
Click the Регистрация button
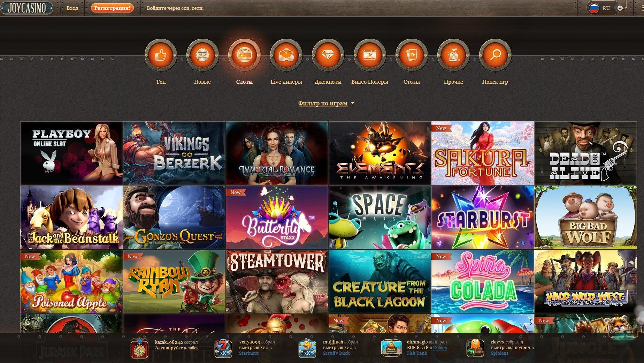112,7
